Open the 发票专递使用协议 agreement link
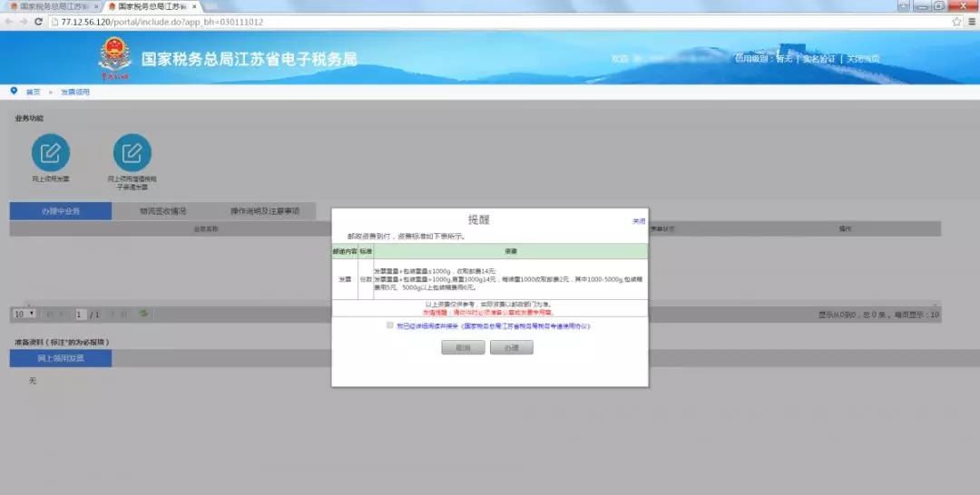The image size is (980, 495). (x=526, y=325)
